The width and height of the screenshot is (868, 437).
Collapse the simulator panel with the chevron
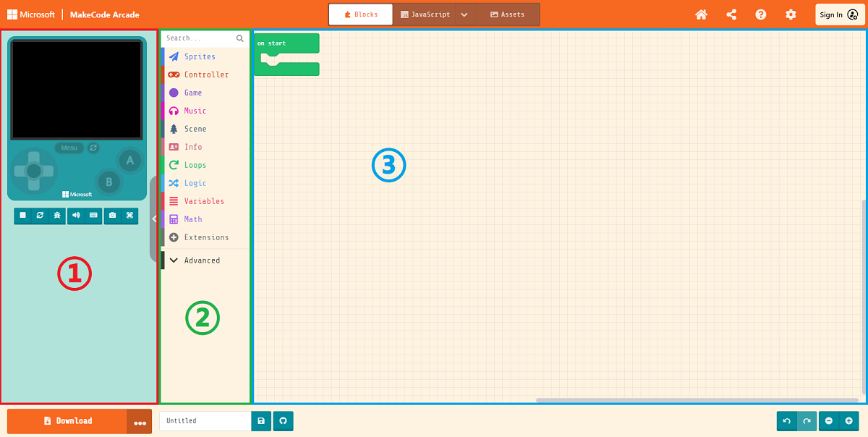154,218
